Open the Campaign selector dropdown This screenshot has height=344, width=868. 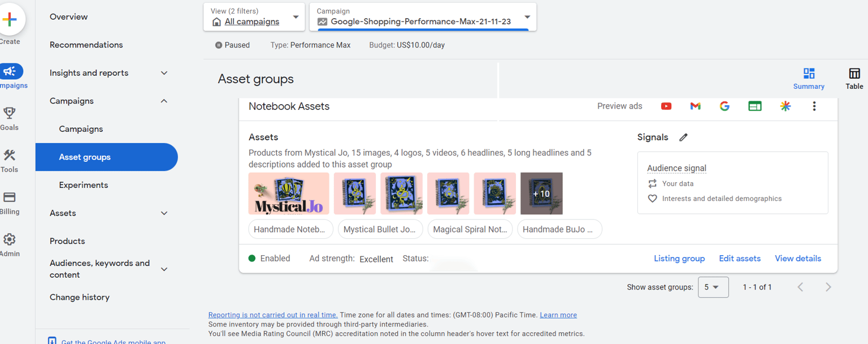423,17
